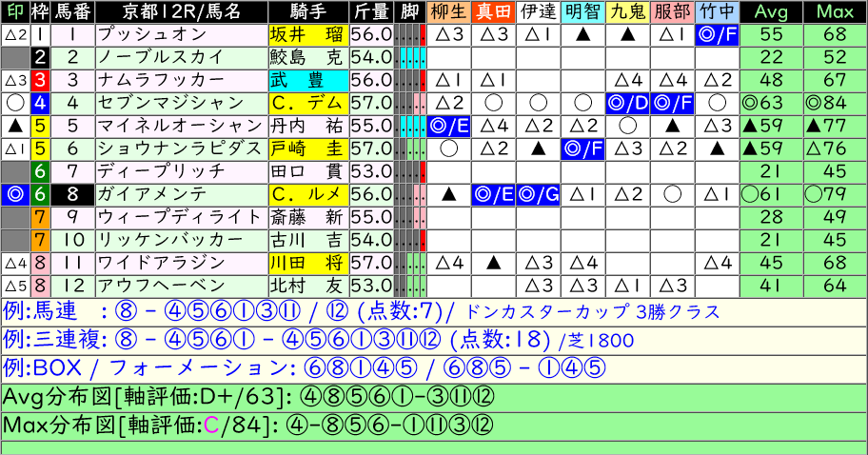Click the ▲ mark for マイネルオーシャン
Image resolution: width=868 pixels, height=455 pixels.
tap(15, 127)
